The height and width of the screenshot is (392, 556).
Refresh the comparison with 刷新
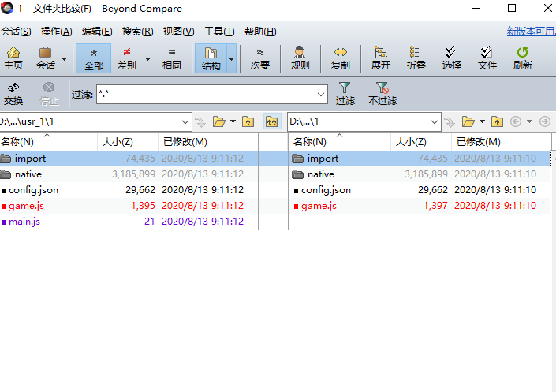[x=522, y=58]
